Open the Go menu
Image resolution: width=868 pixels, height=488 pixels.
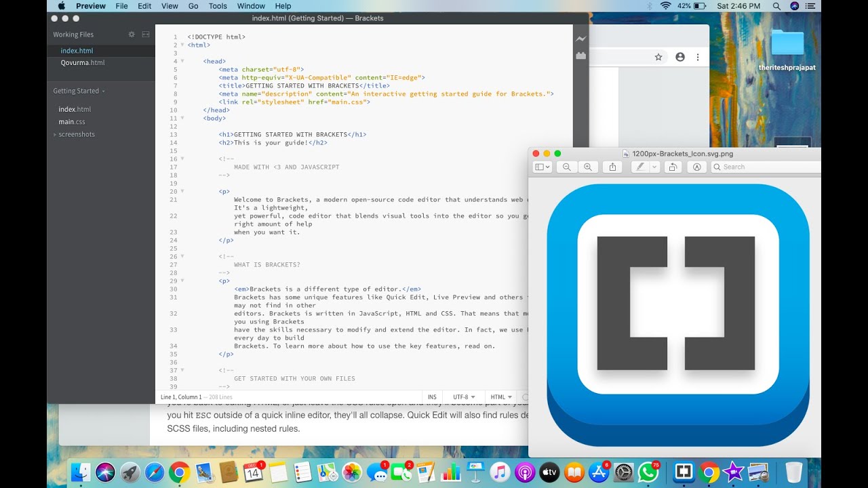pyautogui.click(x=193, y=6)
